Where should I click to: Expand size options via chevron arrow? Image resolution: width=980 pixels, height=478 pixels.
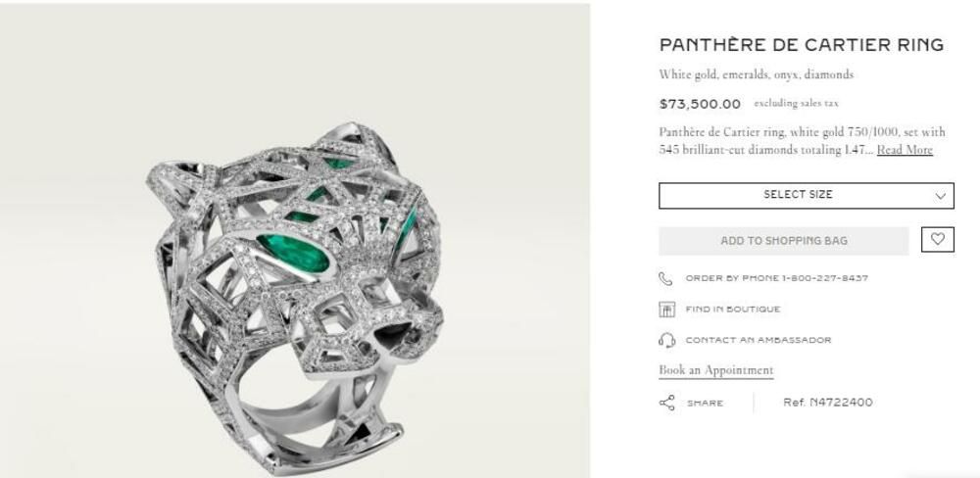[x=940, y=196]
